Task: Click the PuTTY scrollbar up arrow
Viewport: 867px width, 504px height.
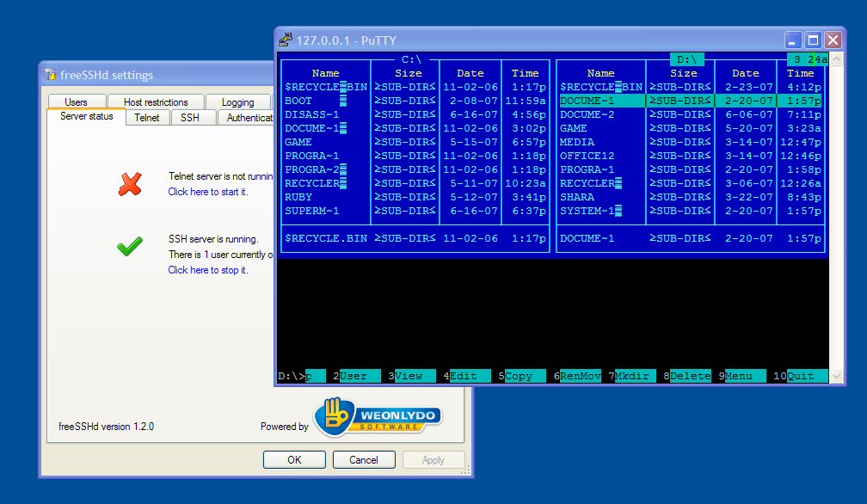Action: tap(836, 59)
